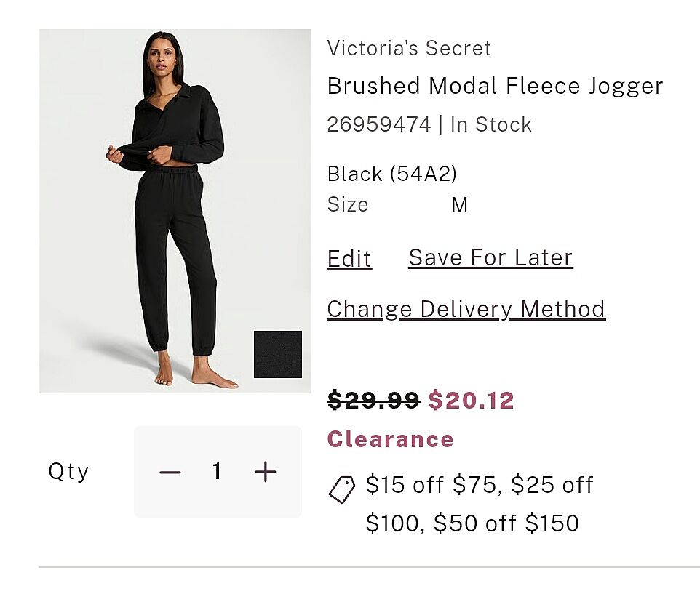Click the Edit link

(349, 259)
